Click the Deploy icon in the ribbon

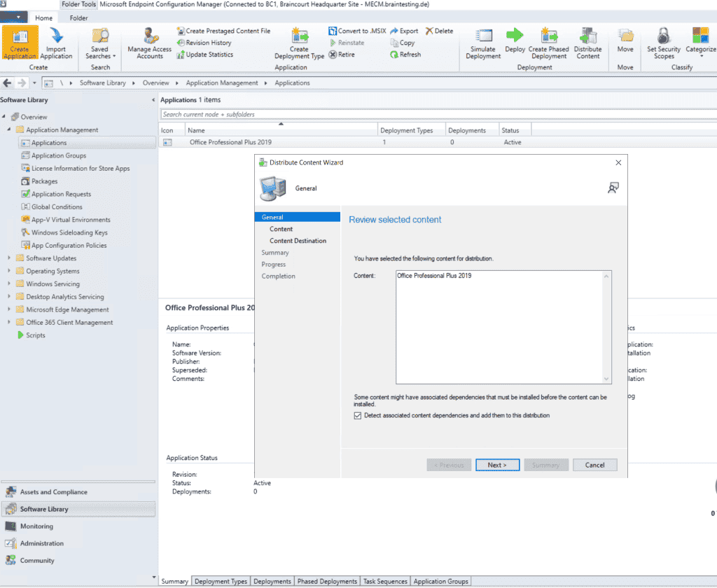click(x=515, y=42)
